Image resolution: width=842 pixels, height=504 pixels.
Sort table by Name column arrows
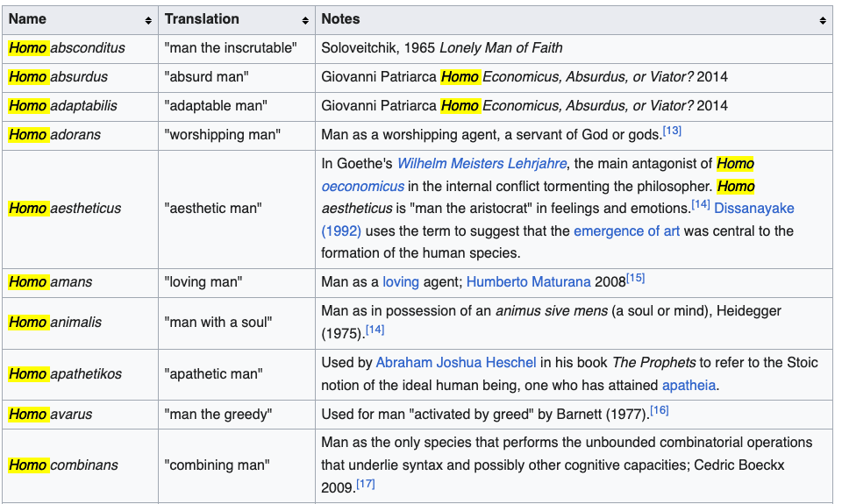coord(148,20)
